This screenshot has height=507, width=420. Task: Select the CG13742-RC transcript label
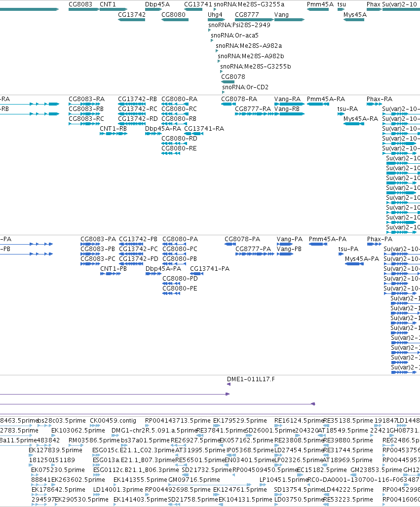tap(138, 109)
